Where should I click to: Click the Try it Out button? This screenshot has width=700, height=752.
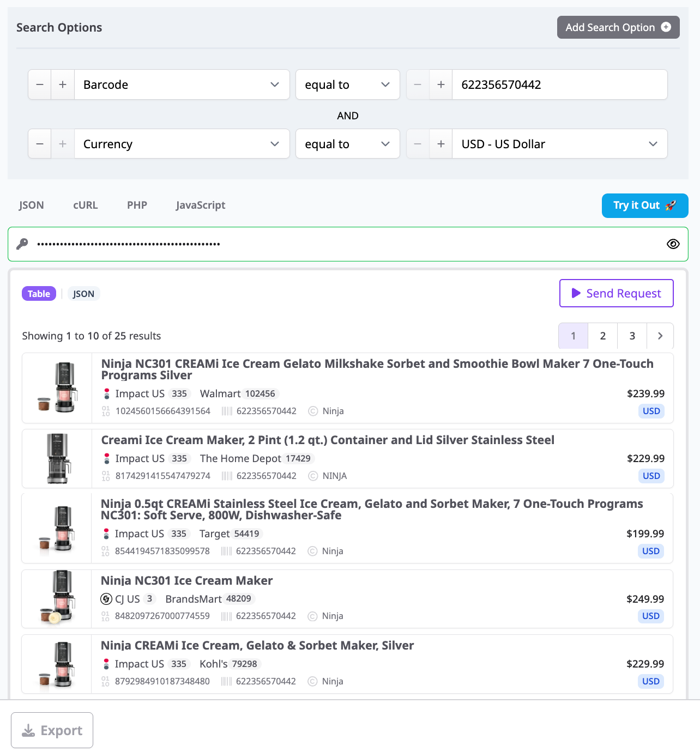tap(645, 205)
